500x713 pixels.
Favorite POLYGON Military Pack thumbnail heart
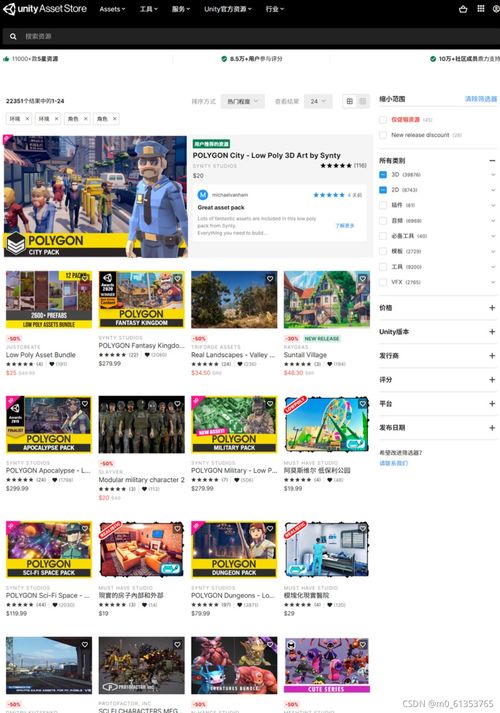click(270, 403)
